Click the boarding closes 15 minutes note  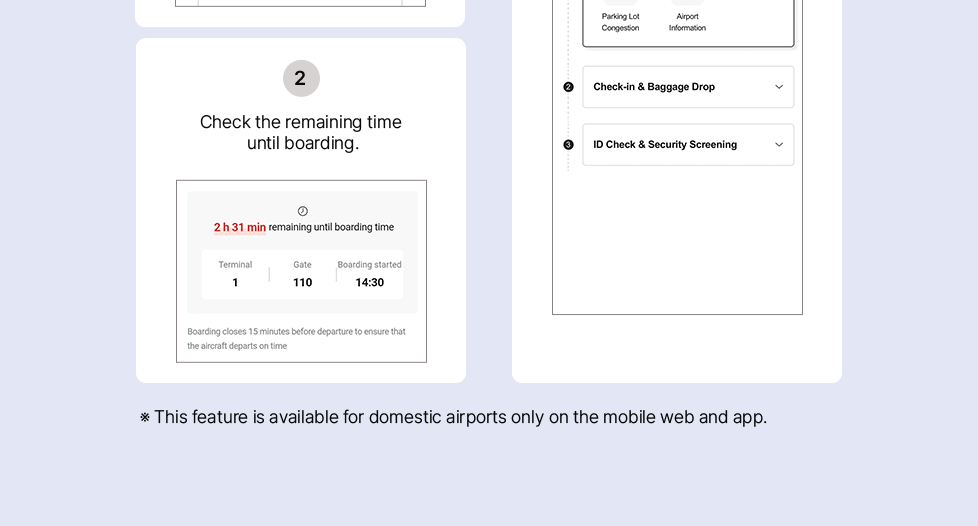(x=296, y=338)
